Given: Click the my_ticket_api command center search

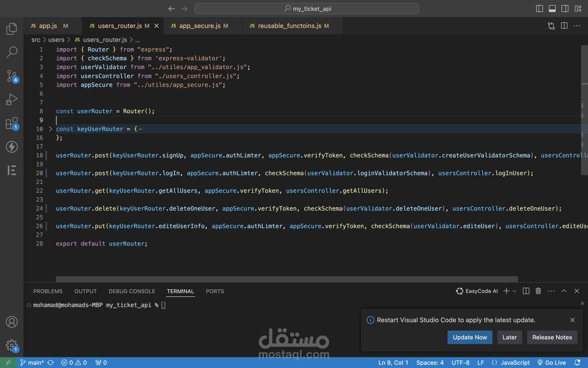Looking at the screenshot, I should (x=307, y=9).
